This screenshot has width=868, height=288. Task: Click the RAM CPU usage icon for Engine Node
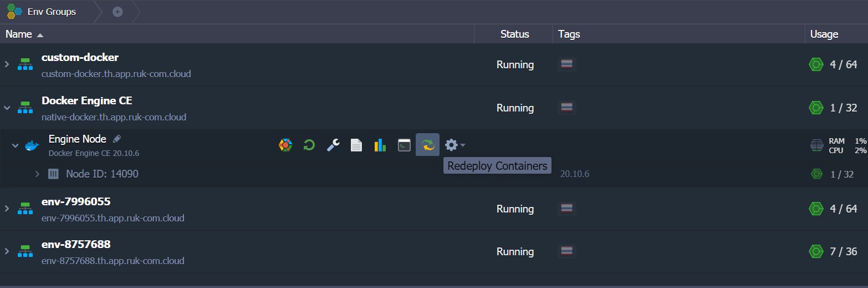tap(816, 145)
